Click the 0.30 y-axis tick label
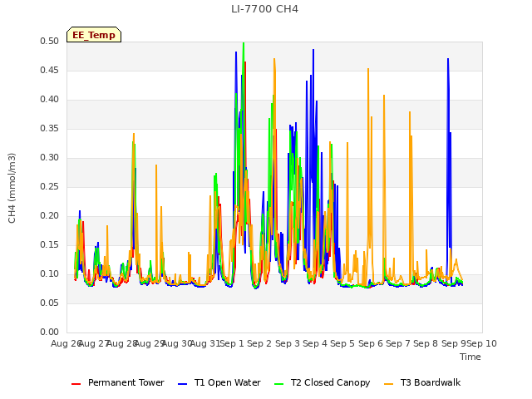532x399 pixels. [x=50, y=157]
